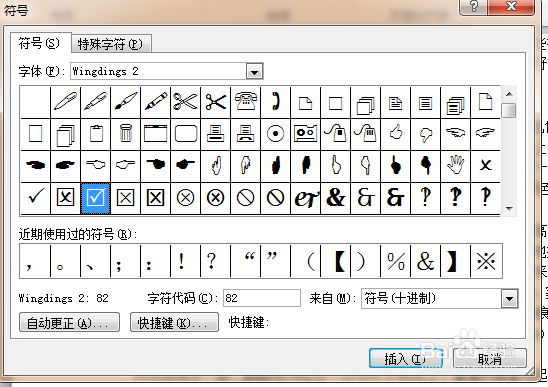This screenshot has height=387, width=548.
Task: Select the trash can symbol
Action: [125, 134]
